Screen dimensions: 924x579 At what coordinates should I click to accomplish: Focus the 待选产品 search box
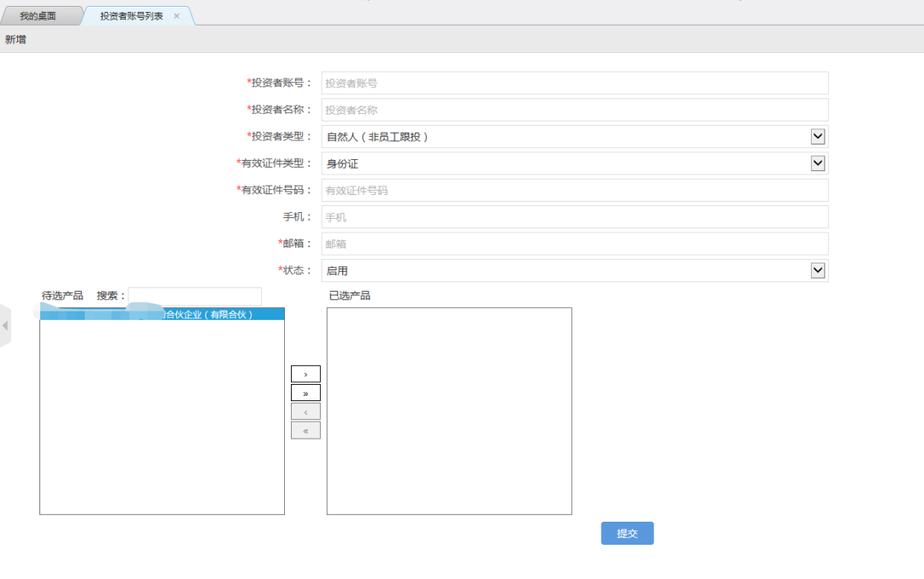[194, 296]
